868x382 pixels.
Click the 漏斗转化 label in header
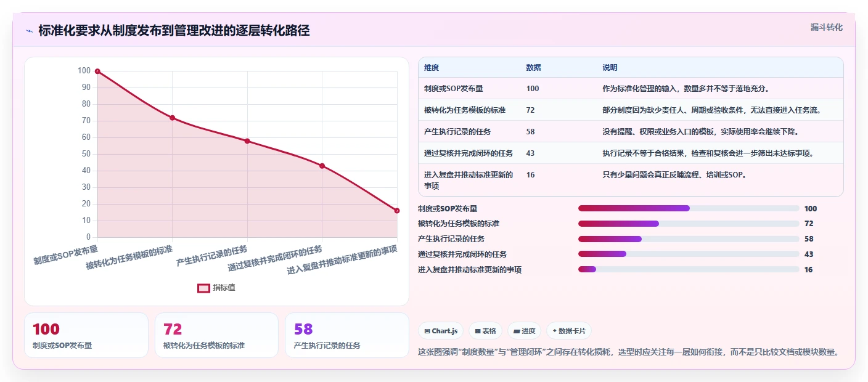coord(826,27)
